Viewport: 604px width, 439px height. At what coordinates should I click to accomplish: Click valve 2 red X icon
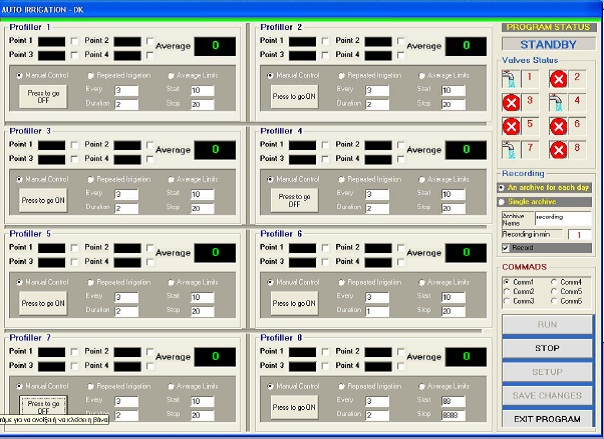(558, 78)
